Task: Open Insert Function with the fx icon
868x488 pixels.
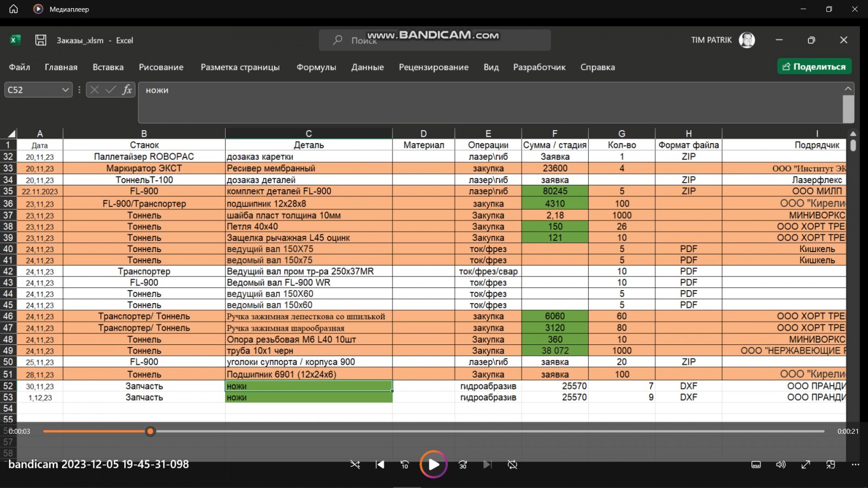Action: click(x=127, y=90)
